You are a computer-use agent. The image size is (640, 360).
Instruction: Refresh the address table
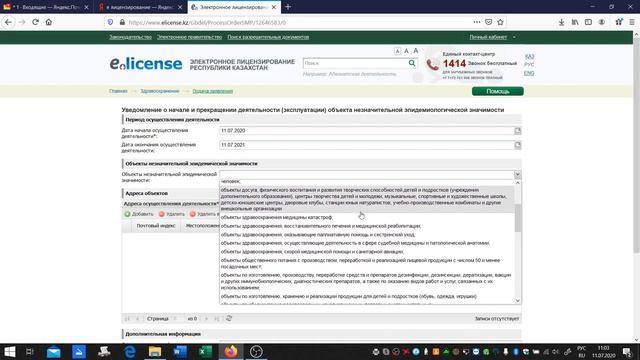point(229,318)
